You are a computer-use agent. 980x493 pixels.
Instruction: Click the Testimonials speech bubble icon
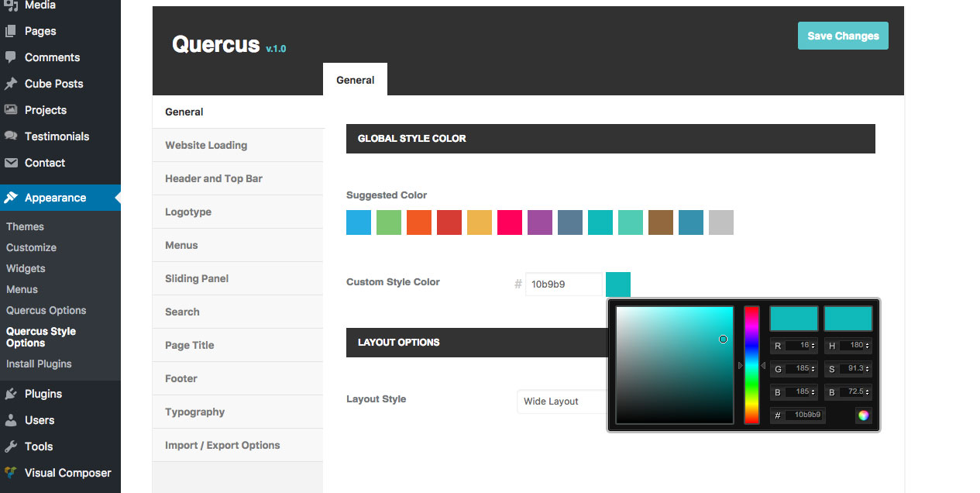pyautogui.click(x=11, y=136)
